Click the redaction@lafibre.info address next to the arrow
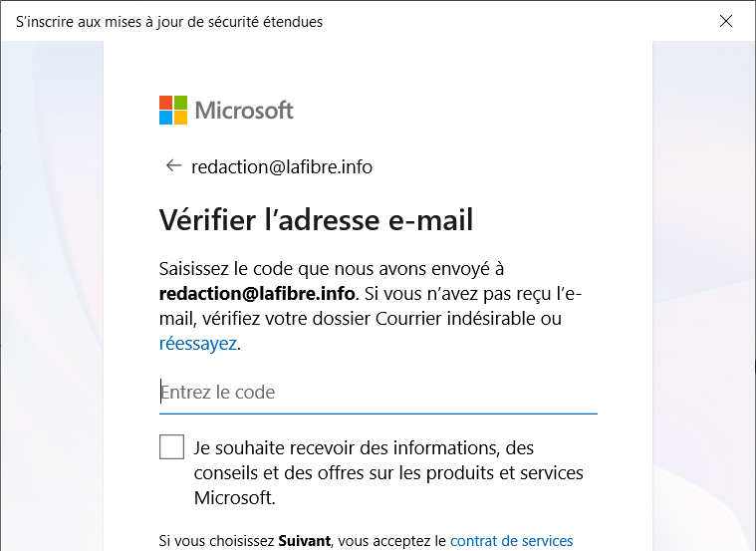This screenshot has height=551, width=756. (x=282, y=167)
